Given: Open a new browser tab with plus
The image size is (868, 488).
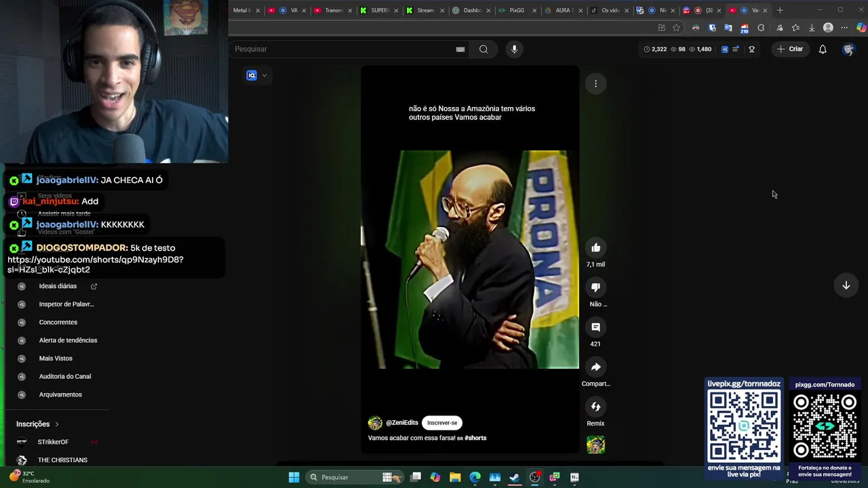Looking at the screenshot, I should coord(780,10).
